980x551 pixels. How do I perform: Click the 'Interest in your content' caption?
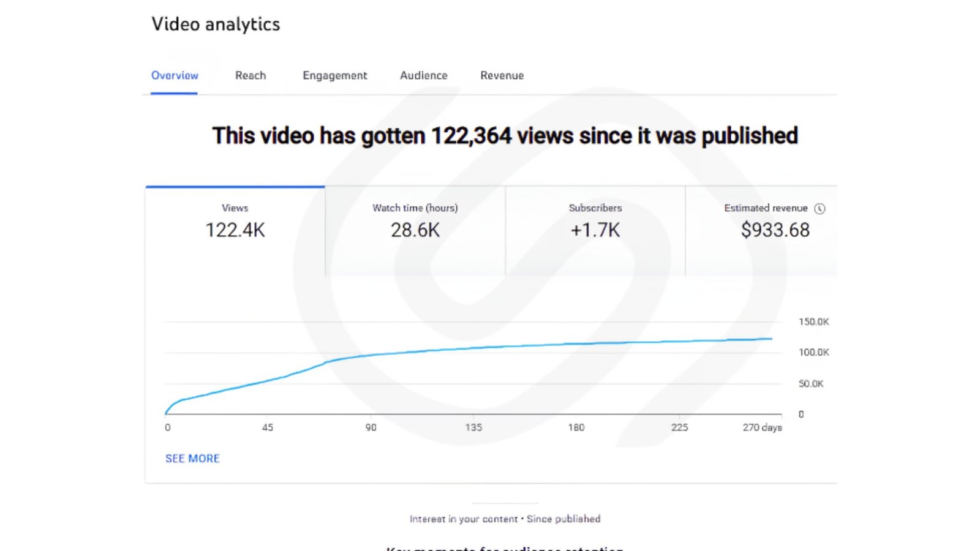(x=464, y=519)
